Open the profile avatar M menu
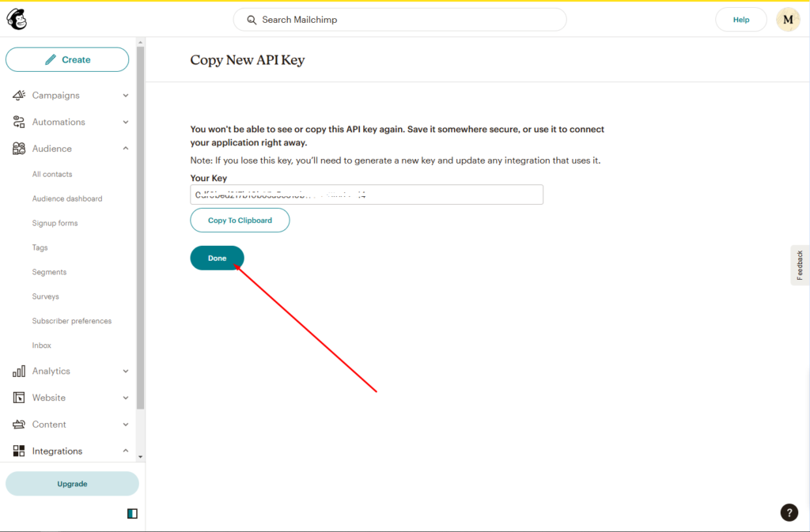This screenshot has height=532, width=810. (788, 20)
